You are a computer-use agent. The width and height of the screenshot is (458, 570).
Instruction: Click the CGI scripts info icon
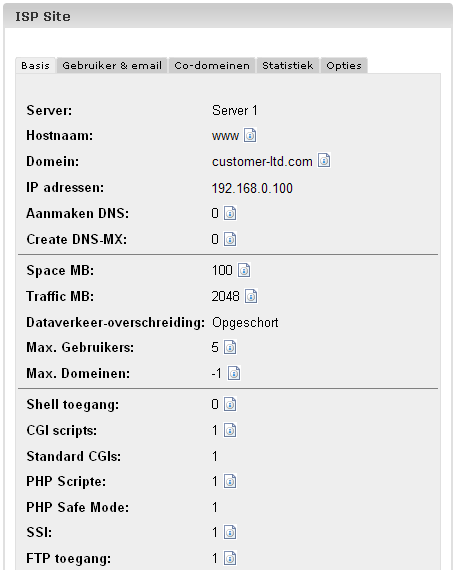(230, 430)
